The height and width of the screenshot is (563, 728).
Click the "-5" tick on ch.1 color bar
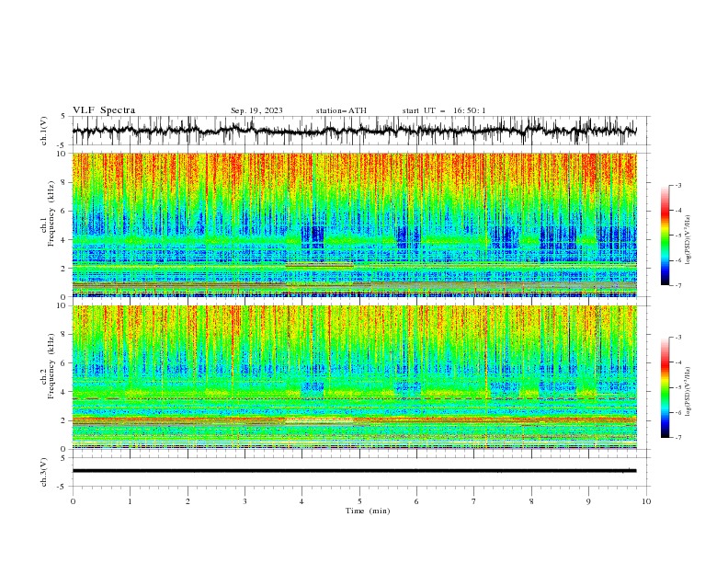[677, 236]
